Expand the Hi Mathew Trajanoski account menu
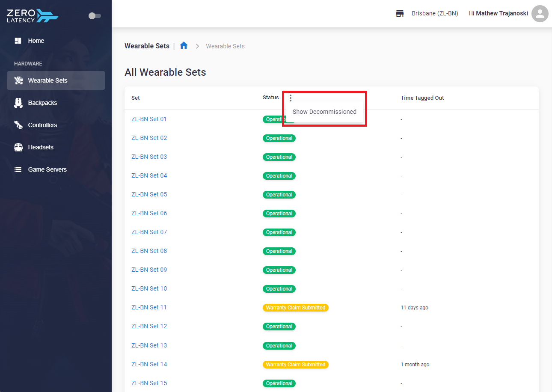The image size is (552, 392). click(498, 14)
